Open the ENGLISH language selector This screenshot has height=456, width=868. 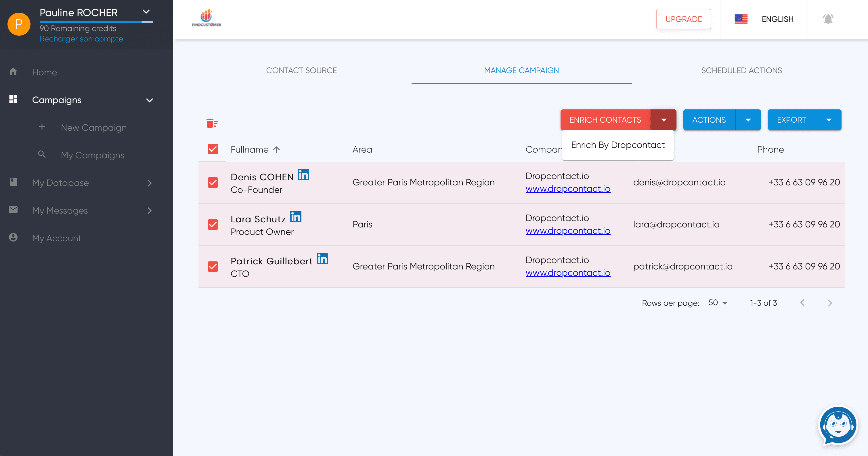(x=777, y=19)
